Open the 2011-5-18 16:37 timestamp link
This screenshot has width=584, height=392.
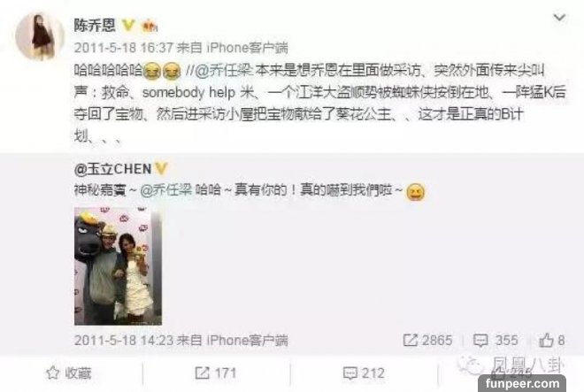(123, 48)
